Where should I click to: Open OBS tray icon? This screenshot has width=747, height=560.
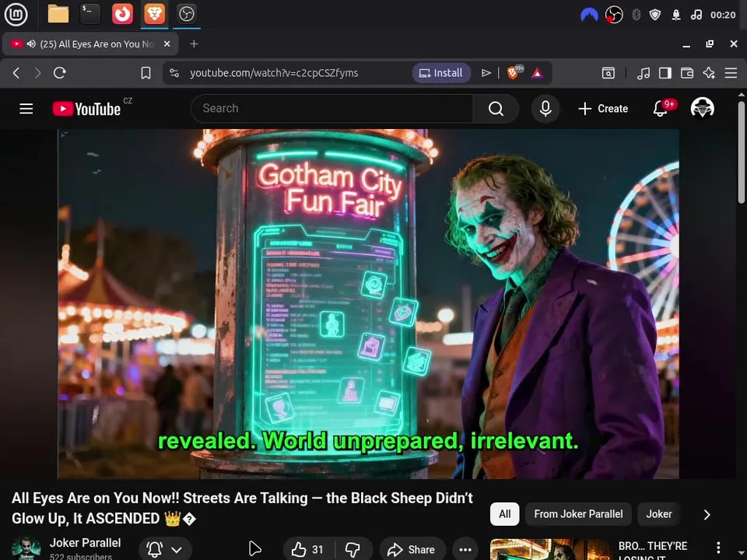point(614,15)
